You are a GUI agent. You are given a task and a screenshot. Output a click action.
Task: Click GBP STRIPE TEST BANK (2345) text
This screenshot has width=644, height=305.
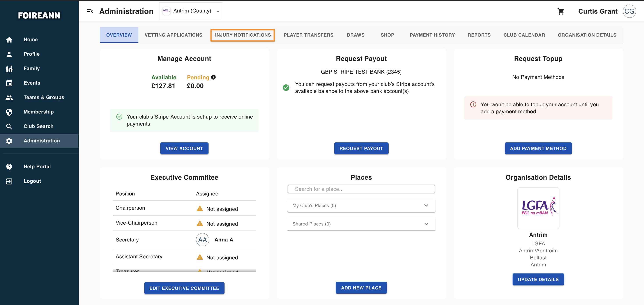click(361, 72)
